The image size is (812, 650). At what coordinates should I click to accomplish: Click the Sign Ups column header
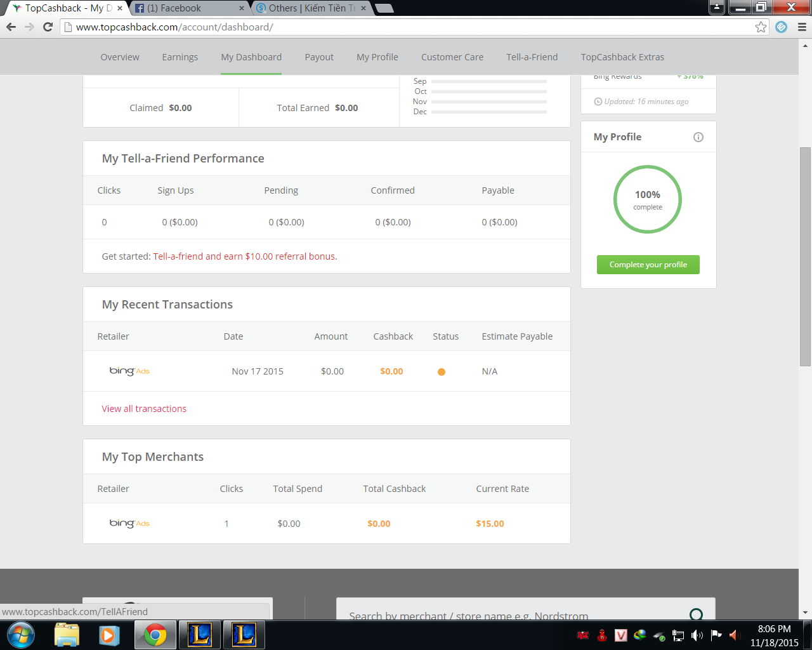tap(176, 190)
